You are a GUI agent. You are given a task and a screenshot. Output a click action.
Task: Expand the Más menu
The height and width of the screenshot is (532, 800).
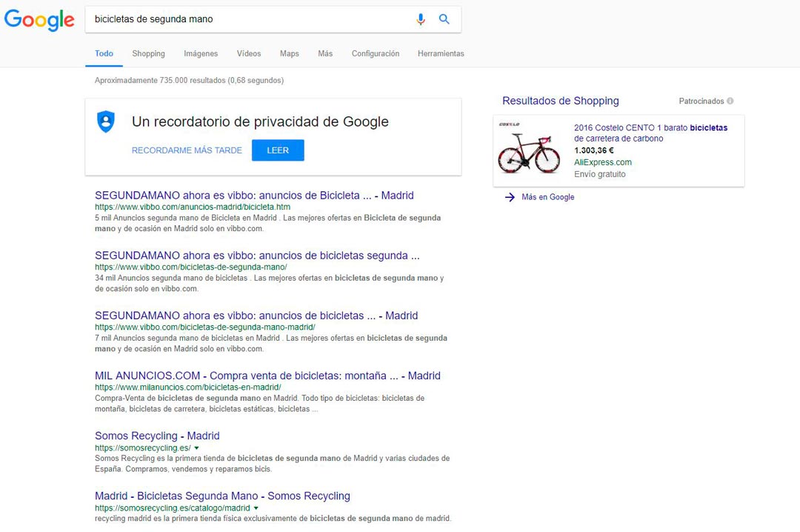(325, 53)
